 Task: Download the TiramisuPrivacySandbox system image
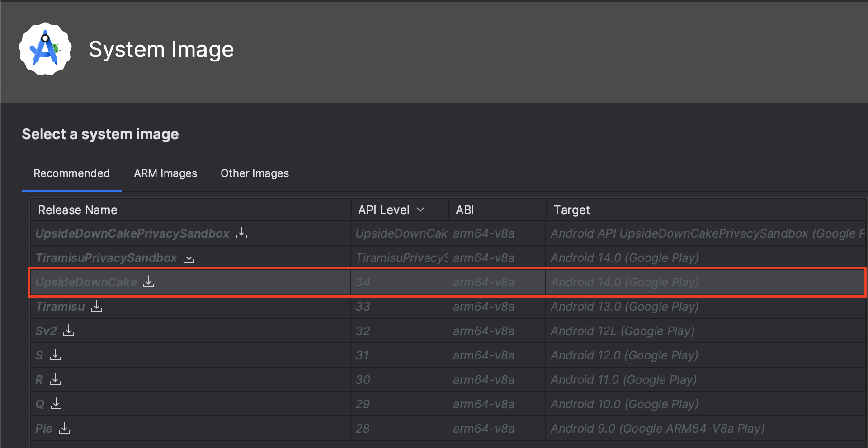click(189, 257)
